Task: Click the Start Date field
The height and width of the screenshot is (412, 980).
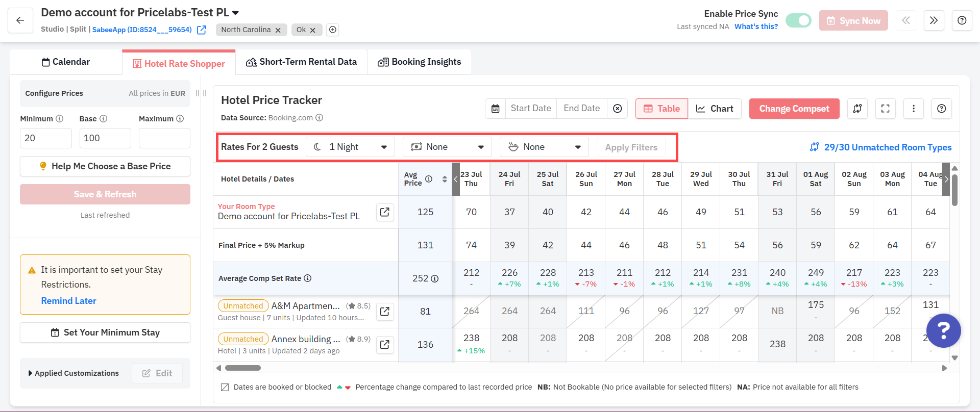Action: click(531, 109)
